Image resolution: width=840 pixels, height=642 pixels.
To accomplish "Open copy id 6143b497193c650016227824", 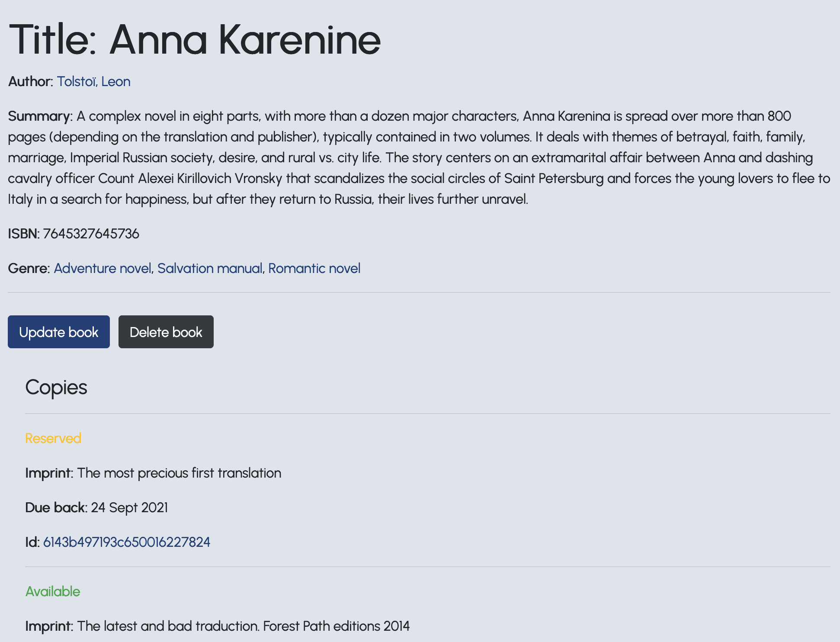I will point(126,542).
